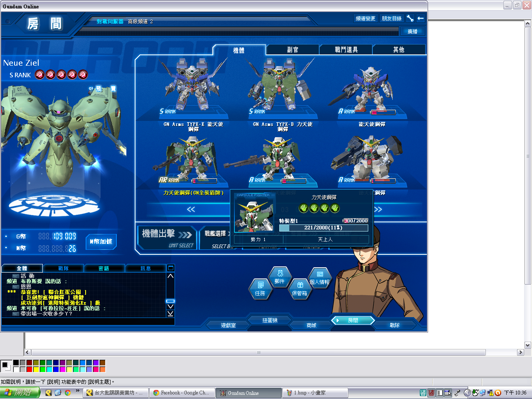
Task: Click the 機體出擊 UNIT SELECT button
Action: click(x=167, y=238)
